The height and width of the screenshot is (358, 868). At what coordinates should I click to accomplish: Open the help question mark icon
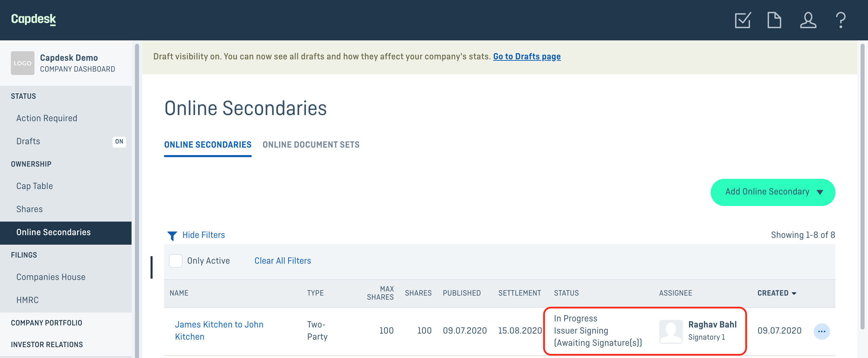click(841, 20)
